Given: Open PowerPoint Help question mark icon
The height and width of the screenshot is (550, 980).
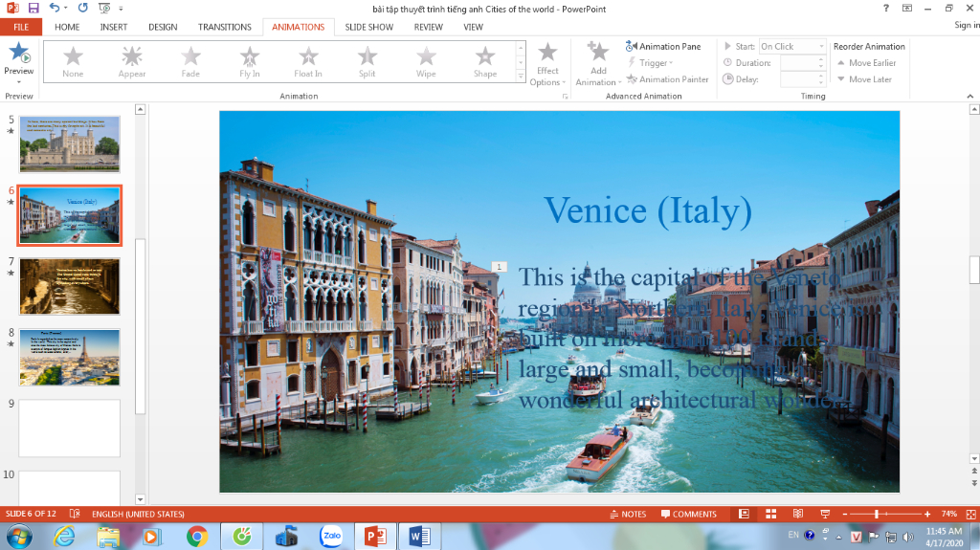Looking at the screenshot, I should [885, 8].
